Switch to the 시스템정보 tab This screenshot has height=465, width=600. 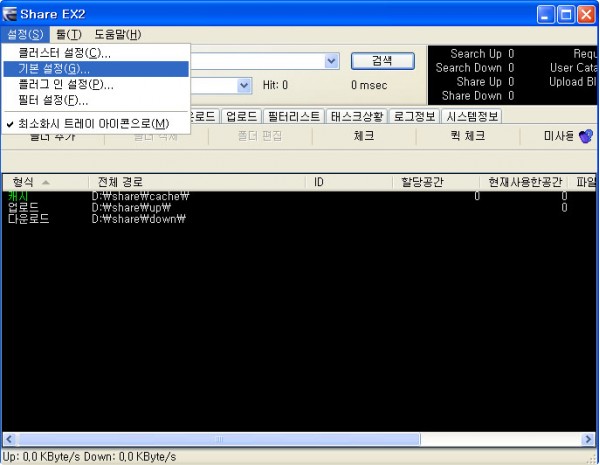pyautogui.click(x=472, y=116)
